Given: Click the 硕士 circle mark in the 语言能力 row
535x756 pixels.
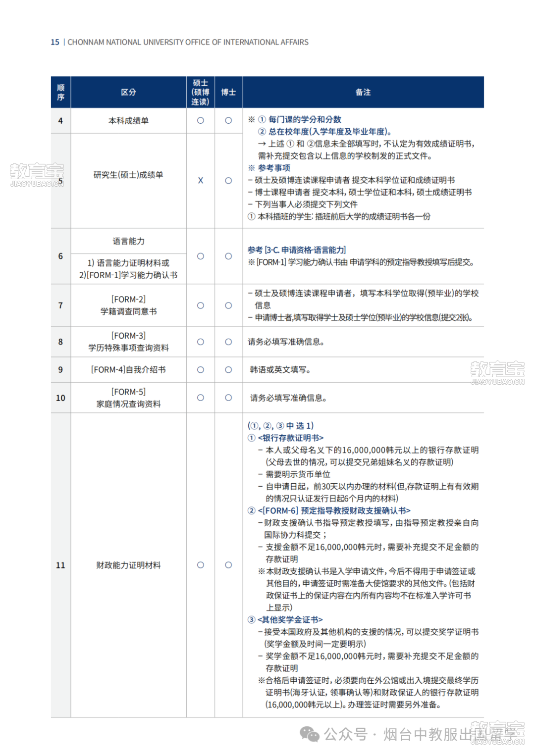Looking at the screenshot, I should click(201, 256).
